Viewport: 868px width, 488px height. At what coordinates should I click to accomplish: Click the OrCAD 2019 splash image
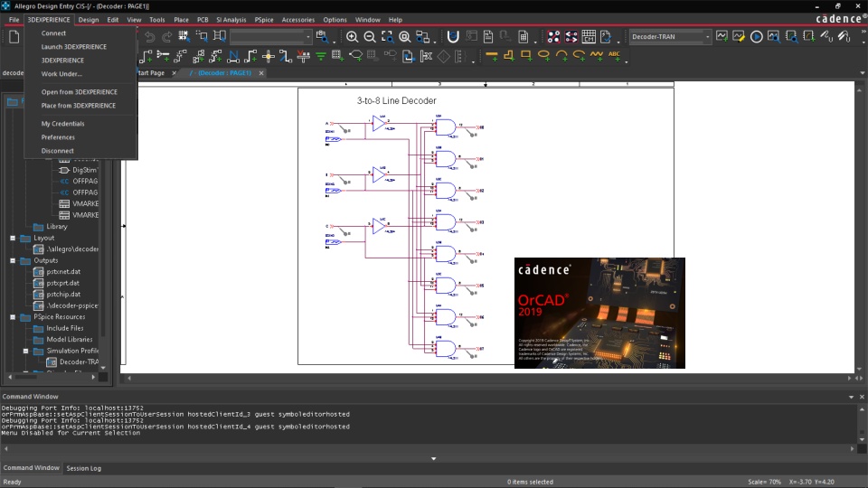click(599, 313)
